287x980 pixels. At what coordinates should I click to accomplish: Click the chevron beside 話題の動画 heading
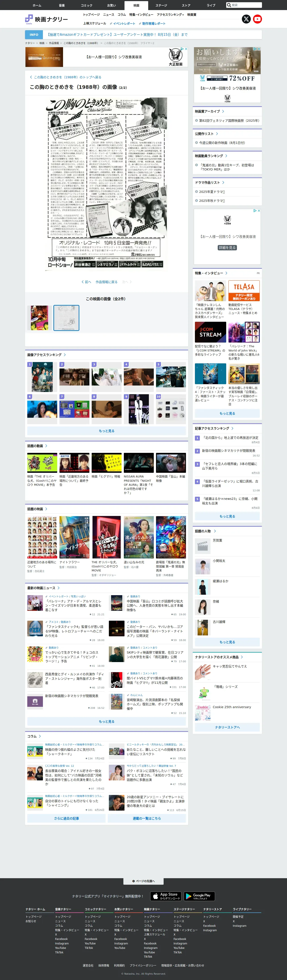point(46,446)
